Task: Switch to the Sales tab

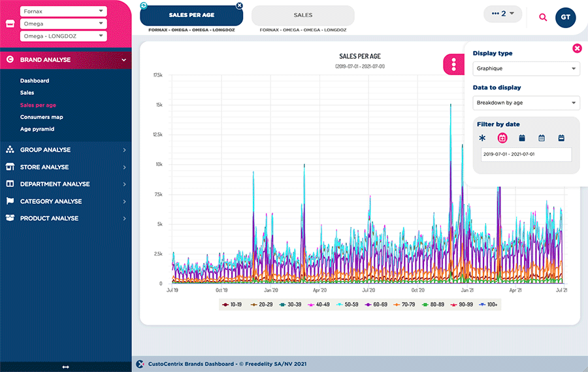Action: point(302,15)
